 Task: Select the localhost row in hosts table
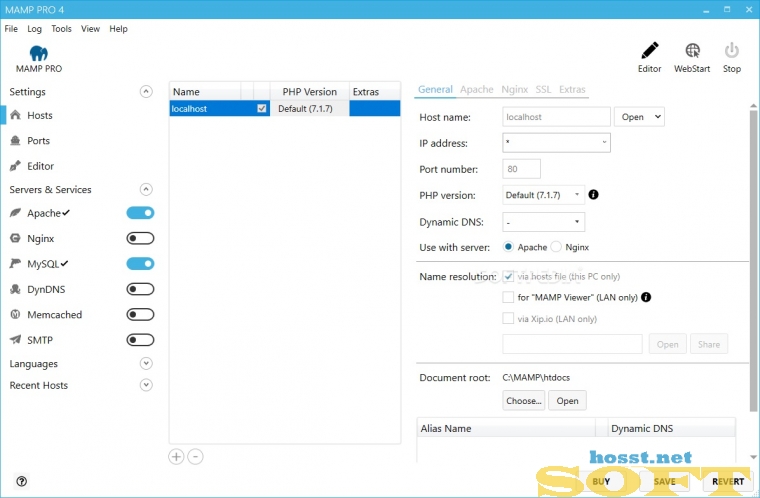point(285,109)
